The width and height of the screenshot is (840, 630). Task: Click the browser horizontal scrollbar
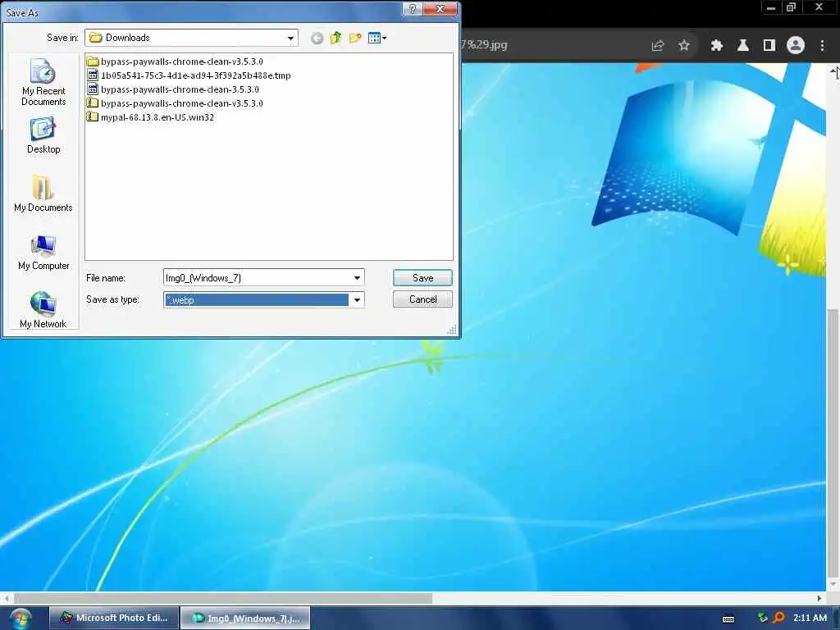(x=223, y=598)
